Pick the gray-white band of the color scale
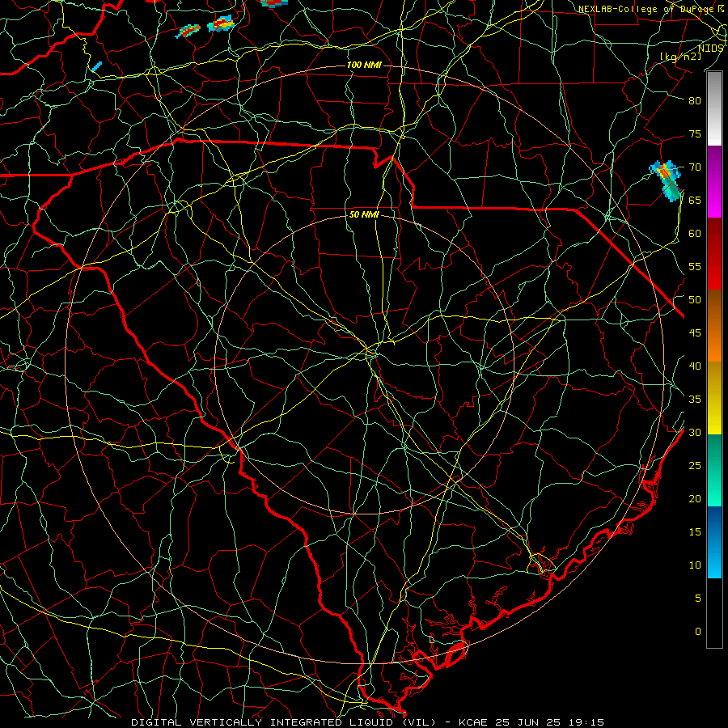Screen dimensions: 728x728 tap(714, 108)
